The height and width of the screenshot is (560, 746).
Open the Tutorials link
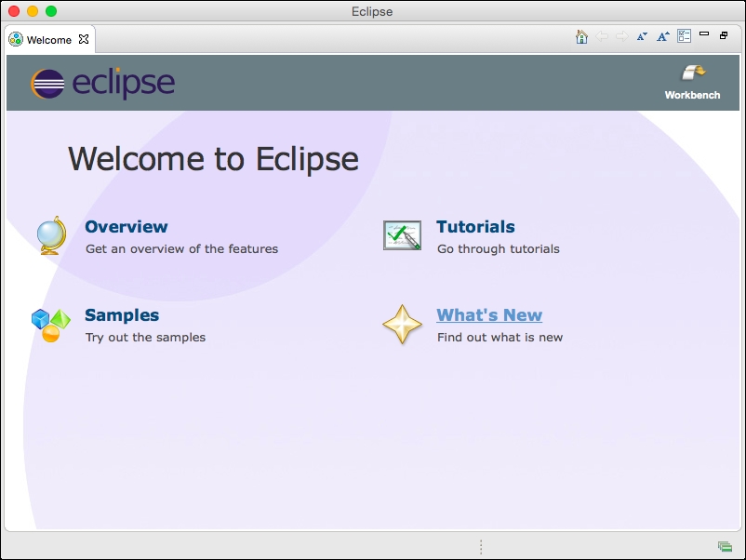[475, 227]
